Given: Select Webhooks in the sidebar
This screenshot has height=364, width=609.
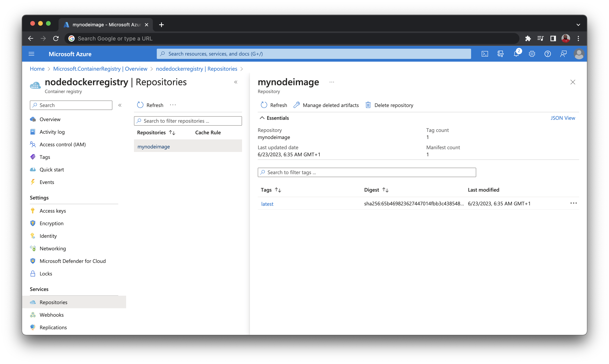Looking at the screenshot, I should 52,315.
